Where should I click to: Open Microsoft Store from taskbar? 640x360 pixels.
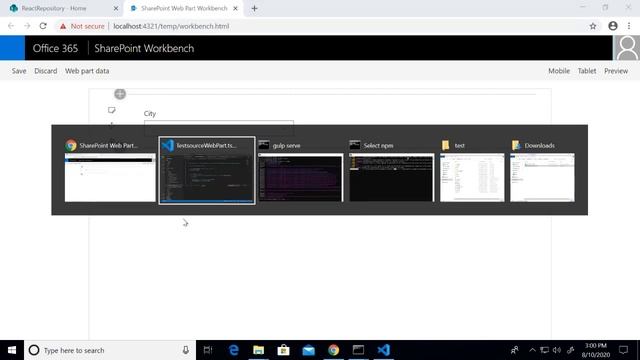click(x=283, y=350)
